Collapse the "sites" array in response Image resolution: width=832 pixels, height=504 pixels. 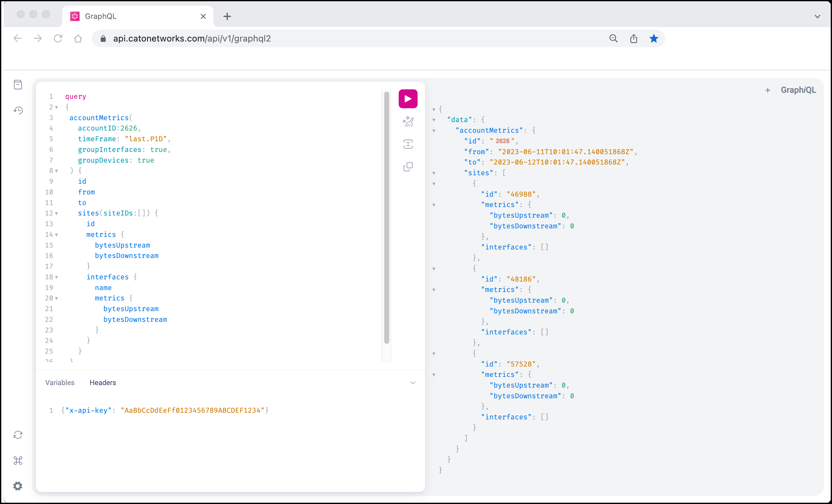(434, 173)
